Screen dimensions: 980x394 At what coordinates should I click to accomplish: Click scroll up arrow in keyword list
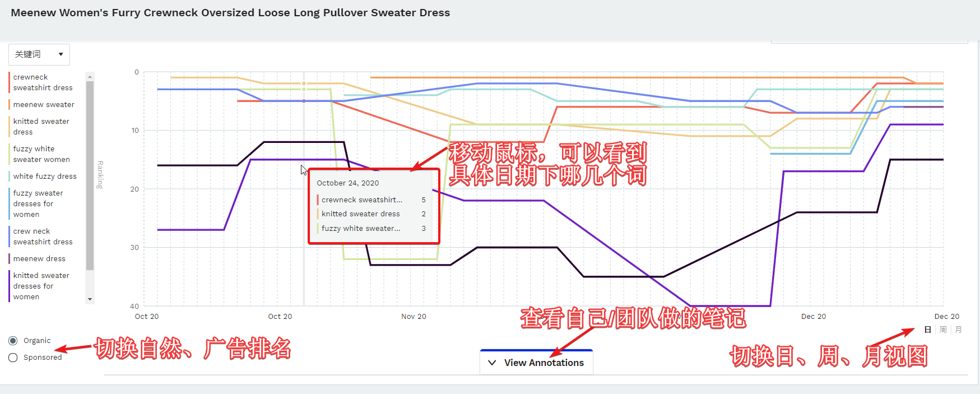pyautogui.click(x=90, y=76)
